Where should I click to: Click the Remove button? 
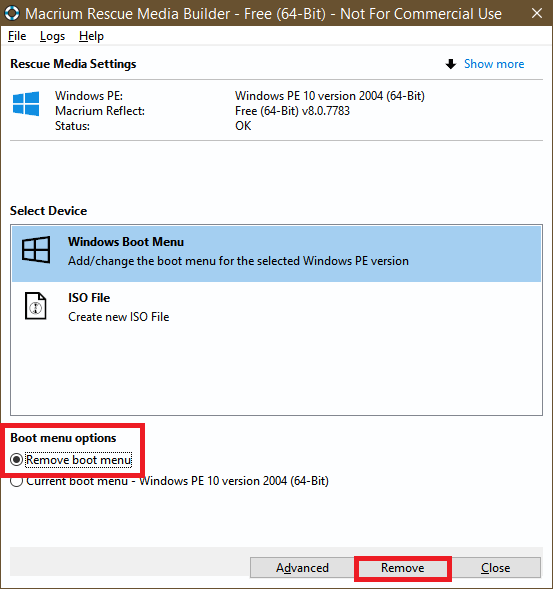point(403,568)
